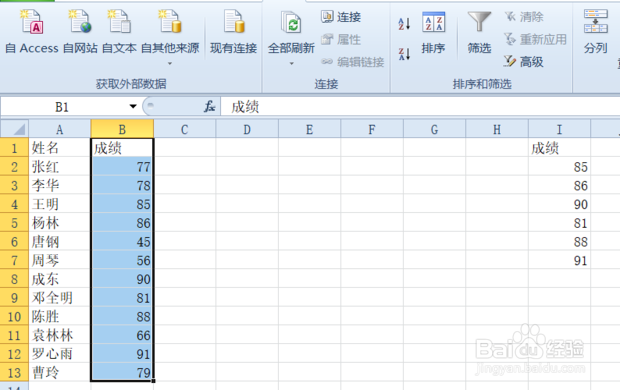The height and width of the screenshot is (390, 620).
Task: Click cell I7 with value 91
Action: 560,260
